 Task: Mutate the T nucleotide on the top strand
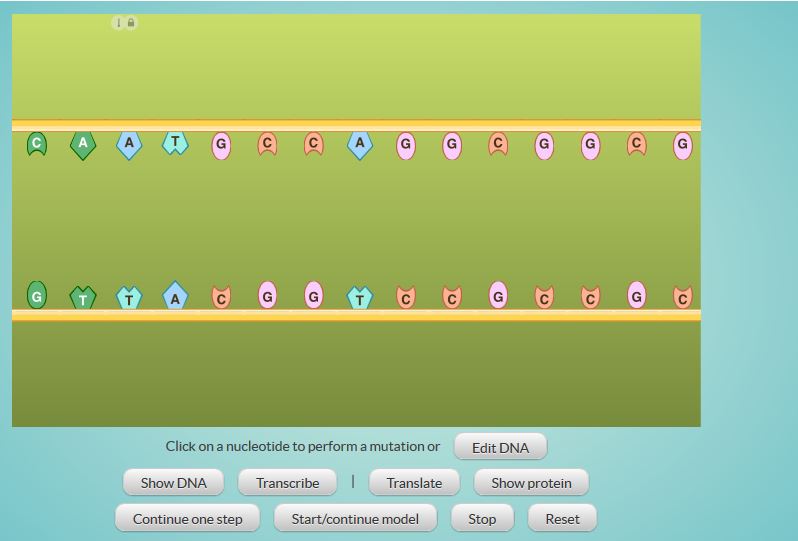175,143
